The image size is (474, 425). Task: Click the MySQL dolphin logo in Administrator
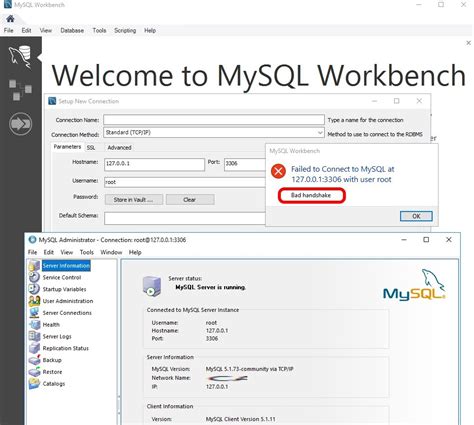pyautogui.click(x=415, y=284)
